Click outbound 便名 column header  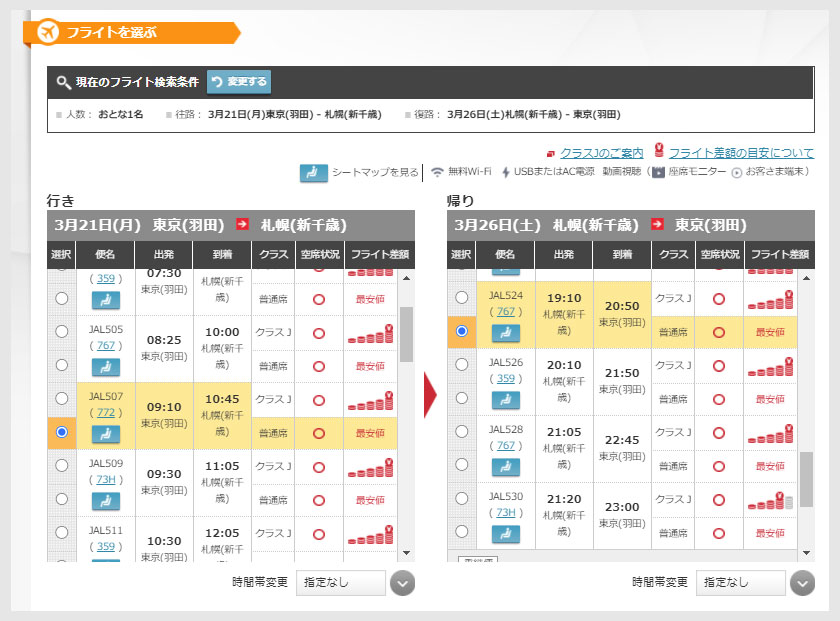click(105, 255)
